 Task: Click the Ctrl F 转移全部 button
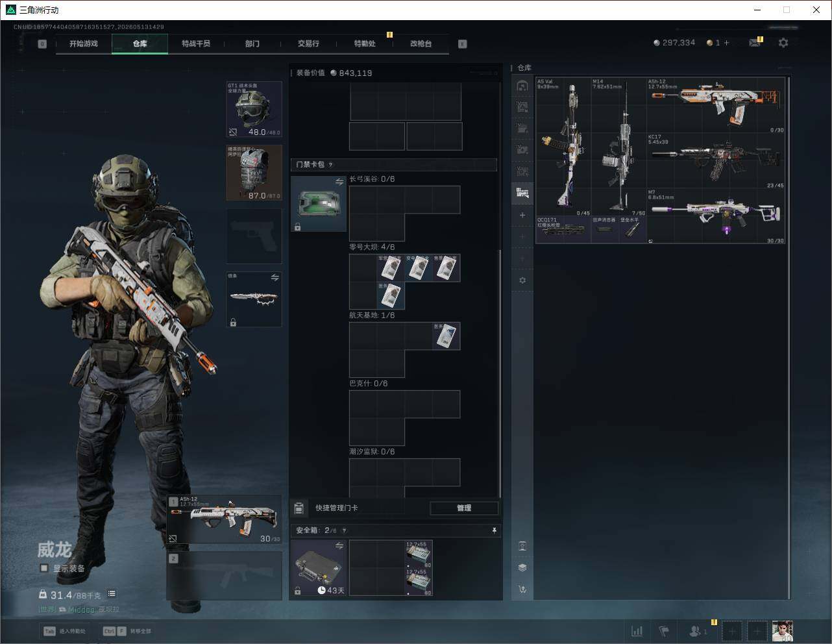pos(127,631)
